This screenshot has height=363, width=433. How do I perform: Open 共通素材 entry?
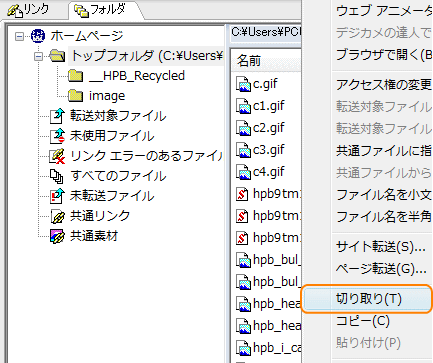pyautogui.click(x=94, y=236)
